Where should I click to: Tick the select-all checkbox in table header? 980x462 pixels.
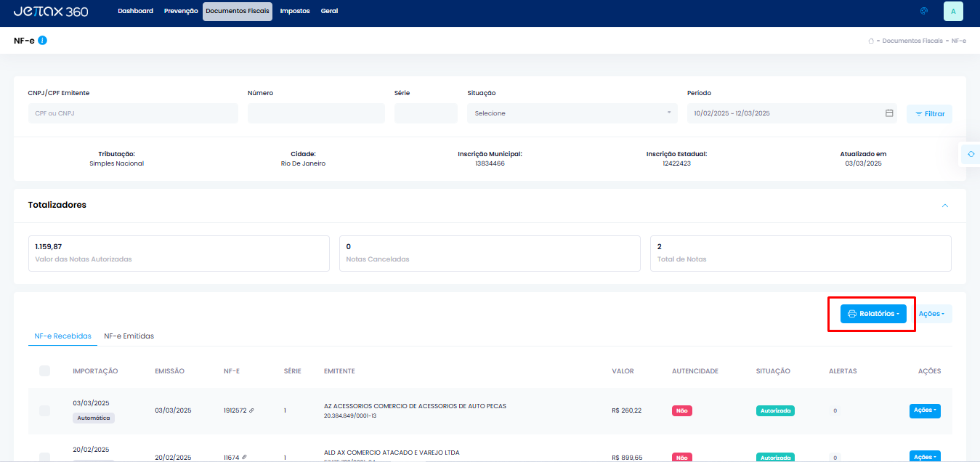click(x=44, y=370)
